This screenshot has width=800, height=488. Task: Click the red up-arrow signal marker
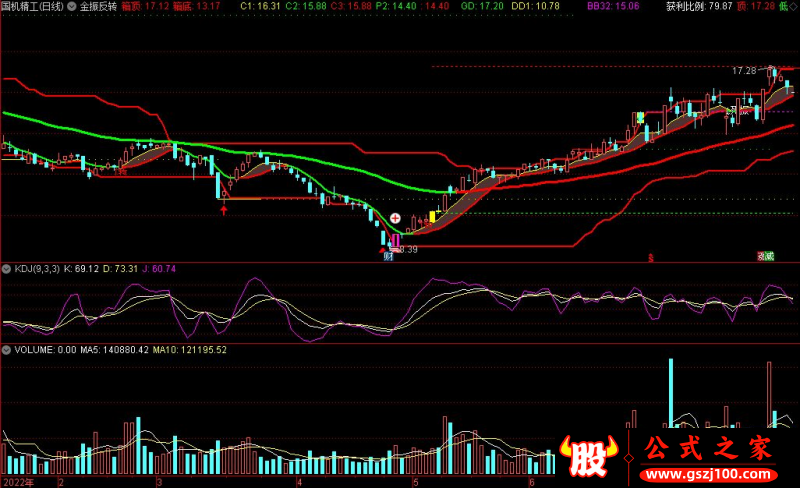point(223,209)
